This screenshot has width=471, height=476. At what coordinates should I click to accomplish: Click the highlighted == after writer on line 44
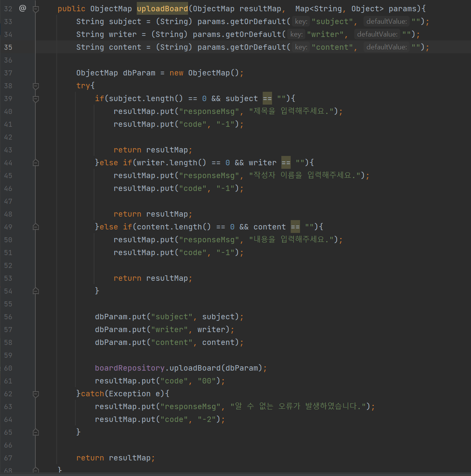(x=286, y=163)
